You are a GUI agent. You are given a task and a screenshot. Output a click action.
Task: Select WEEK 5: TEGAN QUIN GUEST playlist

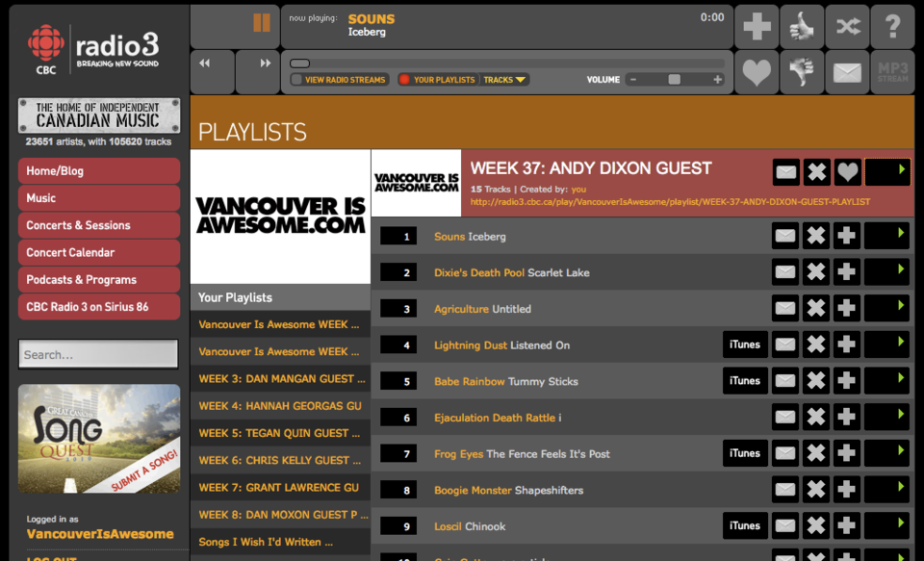tap(280, 433)
